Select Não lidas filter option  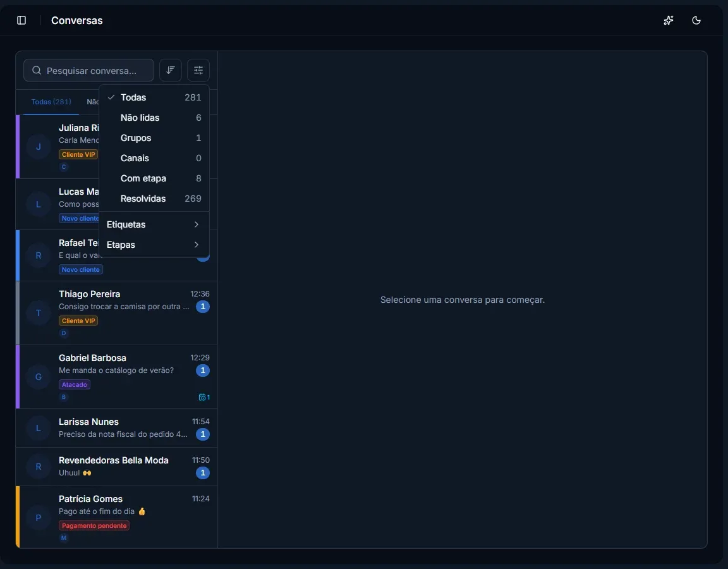pyautogui.click(x=154, y=118)
